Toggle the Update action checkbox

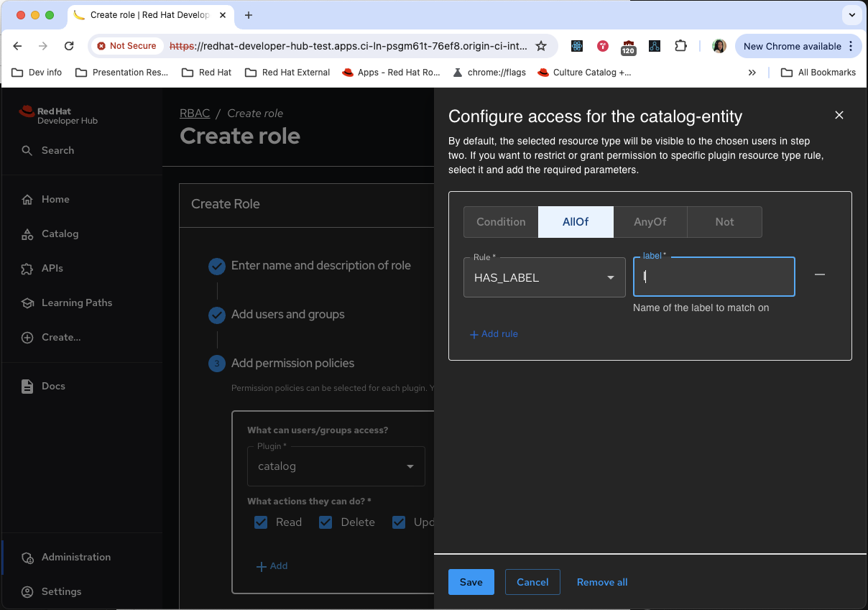coord(399,522)
